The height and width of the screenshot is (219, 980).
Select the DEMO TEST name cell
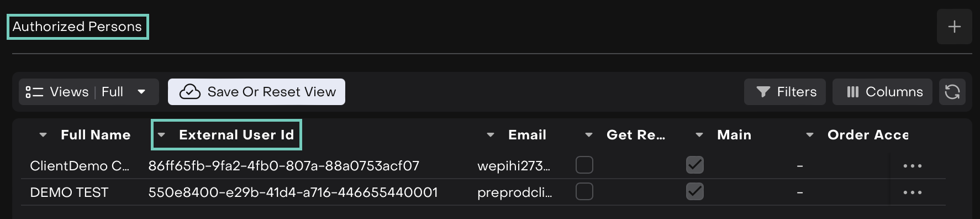click(x=69, y=192)
